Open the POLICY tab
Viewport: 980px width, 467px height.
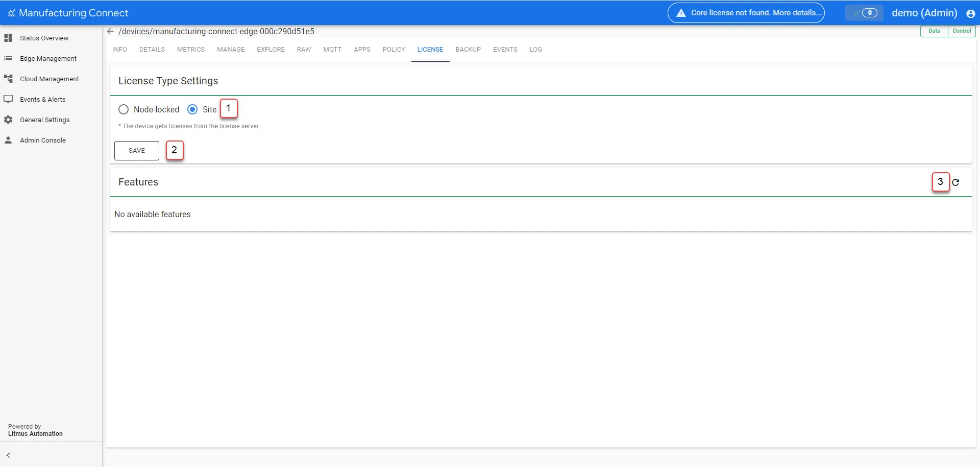coord(394,50)
